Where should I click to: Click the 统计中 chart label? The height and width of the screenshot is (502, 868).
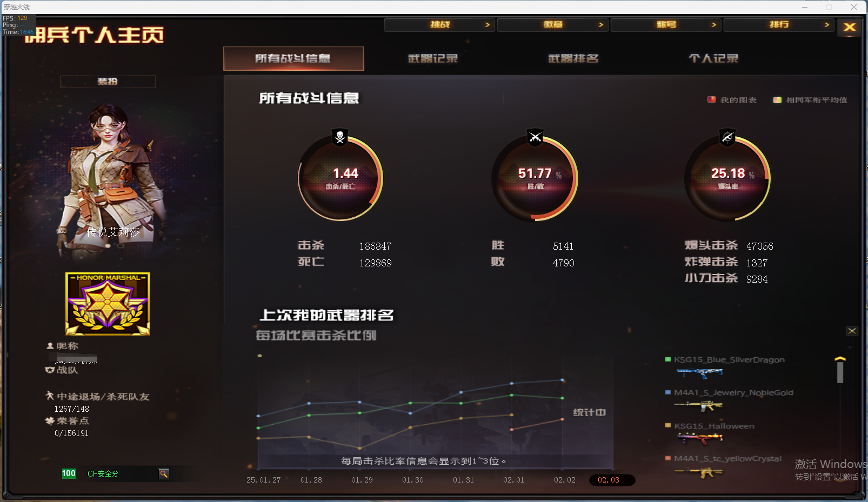[590, 413]
